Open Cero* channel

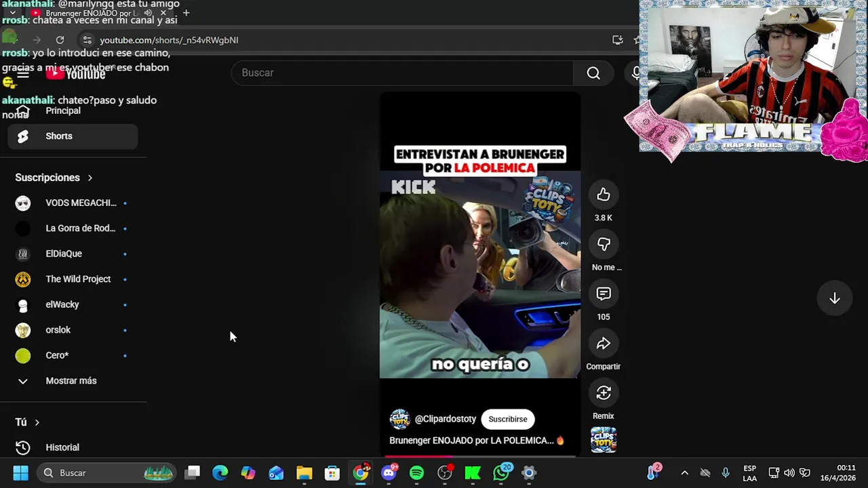click(73, 355)
